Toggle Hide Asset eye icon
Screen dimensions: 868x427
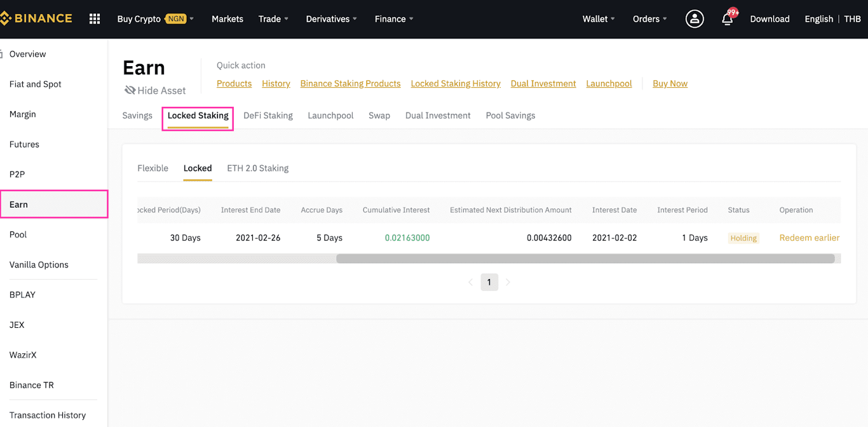click(130, 90)
